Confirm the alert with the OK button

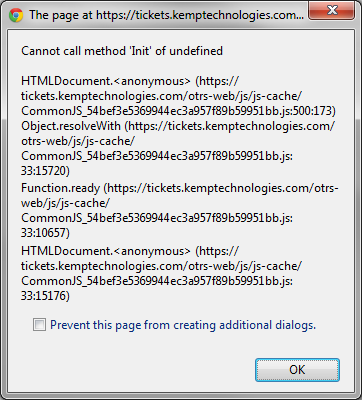(297, 370)
